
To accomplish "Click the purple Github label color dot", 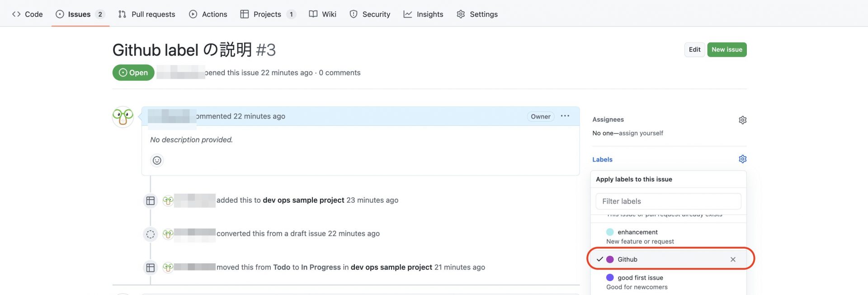I will coord(610,259).
